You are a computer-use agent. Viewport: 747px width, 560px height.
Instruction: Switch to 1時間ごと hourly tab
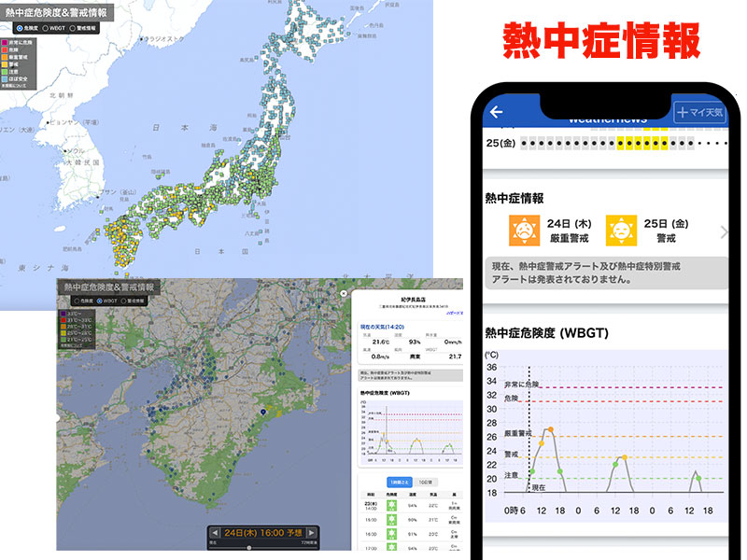pos(397,480)
